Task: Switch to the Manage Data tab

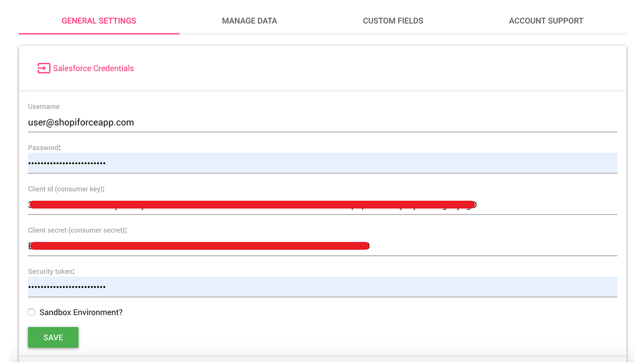Action: click(x=249, y=21)
